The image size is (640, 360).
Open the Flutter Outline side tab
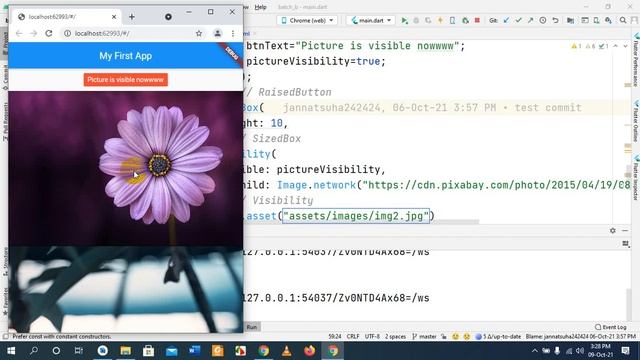click(x=636, y=121)
